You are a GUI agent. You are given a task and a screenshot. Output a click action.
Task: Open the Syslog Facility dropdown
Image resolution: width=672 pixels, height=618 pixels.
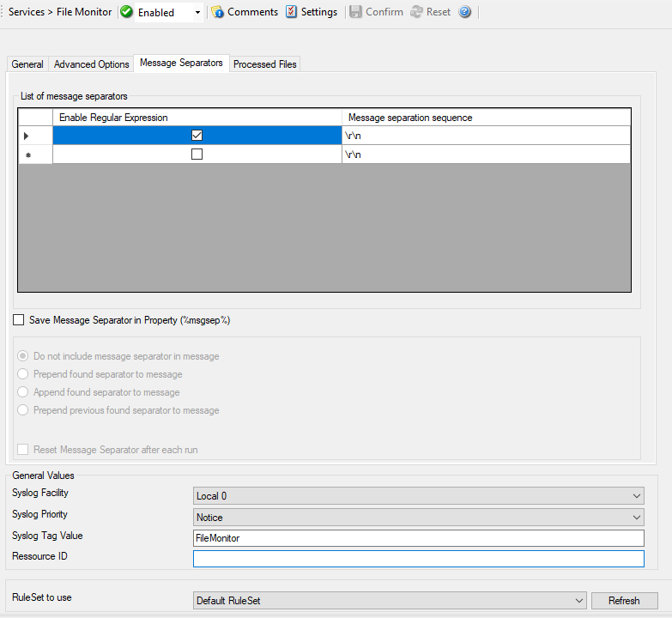(x=636, y=496)
